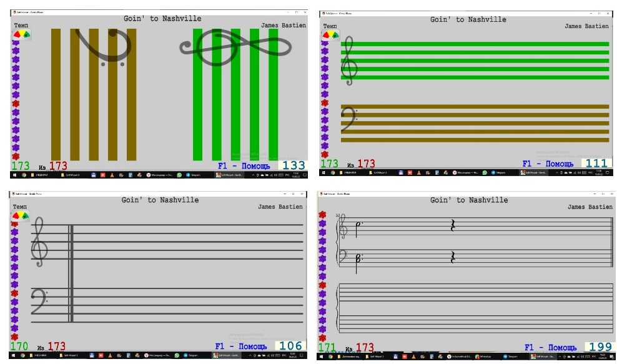
Task: Click the score counter showing 106
Action: tap(290, 346)
